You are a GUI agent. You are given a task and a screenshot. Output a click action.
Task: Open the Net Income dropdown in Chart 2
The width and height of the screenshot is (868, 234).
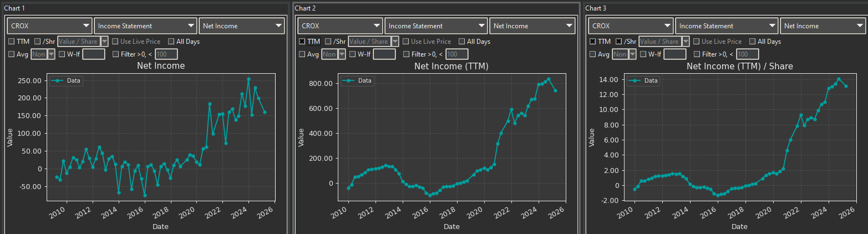[x=532, y=26]
